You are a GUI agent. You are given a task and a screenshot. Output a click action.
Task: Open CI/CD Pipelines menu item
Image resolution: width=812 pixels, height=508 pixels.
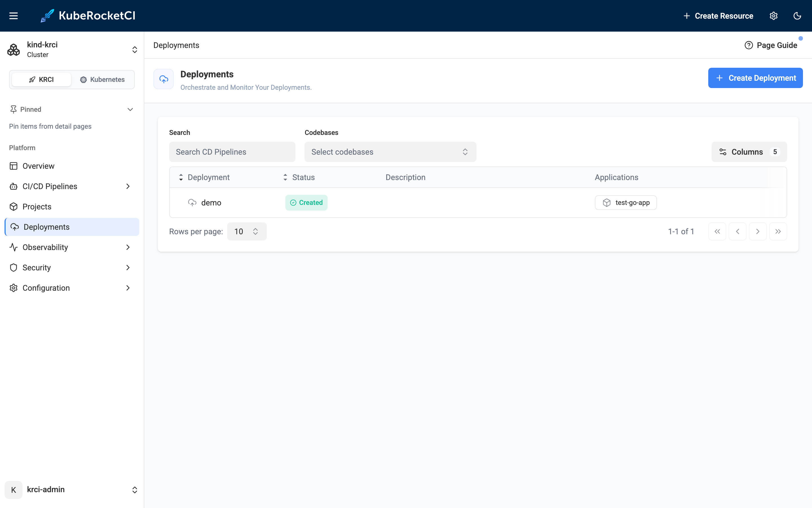(72, 186)
